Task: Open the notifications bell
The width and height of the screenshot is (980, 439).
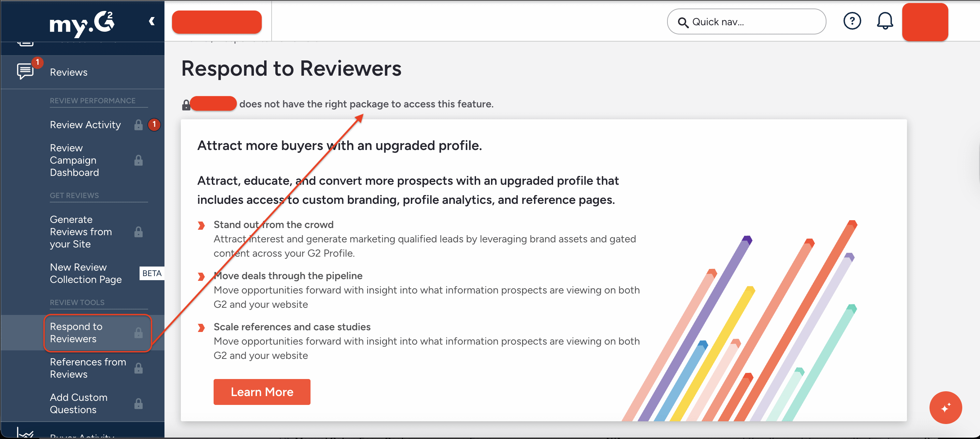Action: tap(885, 21)
